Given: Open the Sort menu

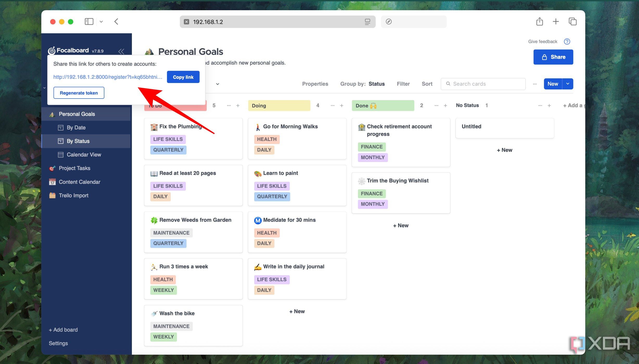Looking at the screenshot, I should (x=427, y=84).
